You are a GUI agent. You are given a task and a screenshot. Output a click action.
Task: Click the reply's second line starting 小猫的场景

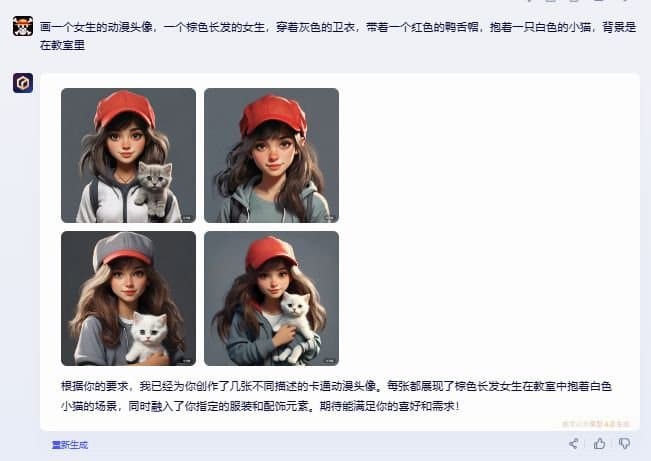(260, 406)
